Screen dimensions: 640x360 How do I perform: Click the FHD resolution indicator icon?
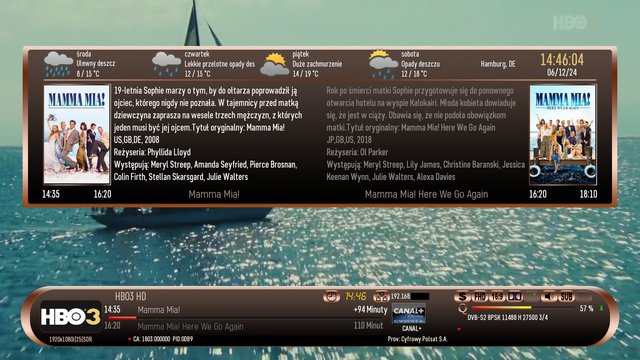(x=480, y=297)
